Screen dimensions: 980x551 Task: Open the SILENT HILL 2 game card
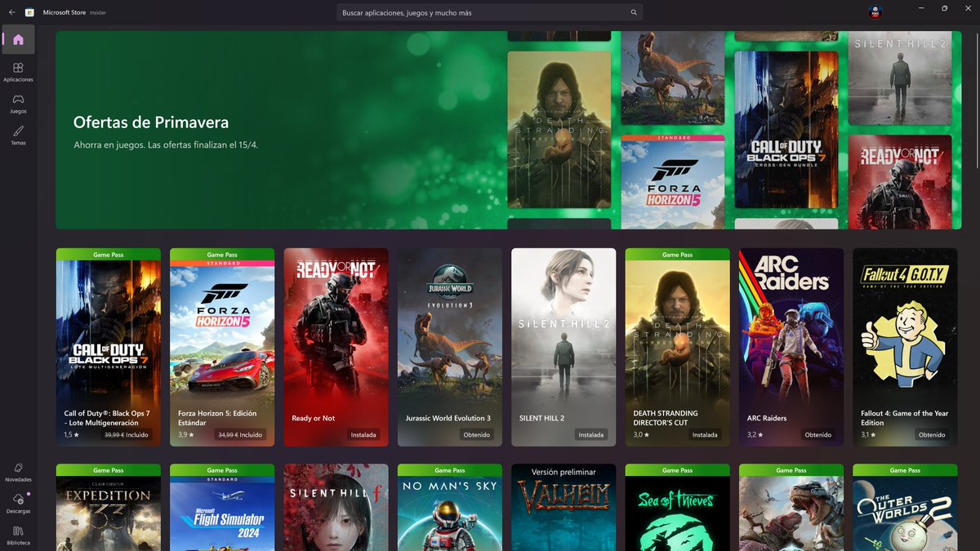point(563,347)
